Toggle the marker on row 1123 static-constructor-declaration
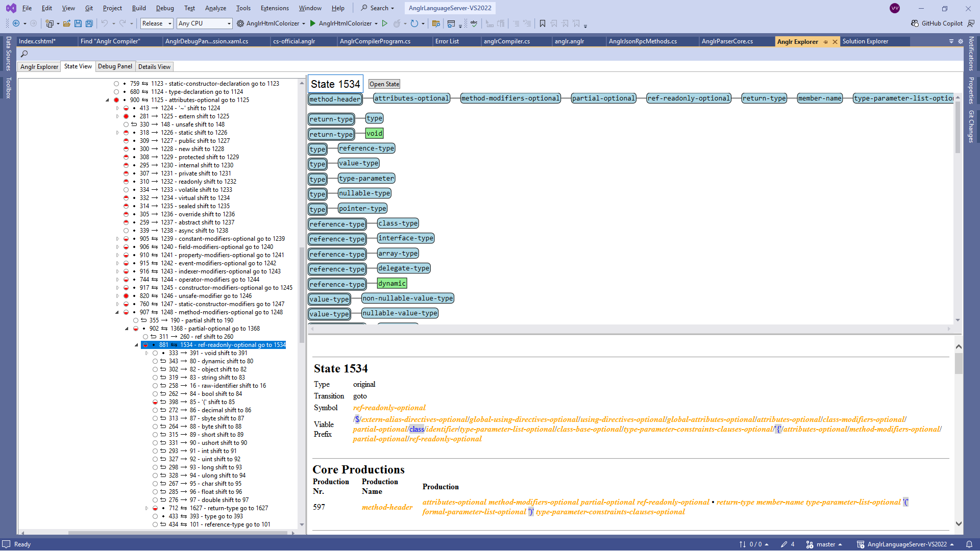This screenshot has width=980, height=551. [x=116, y=84]
